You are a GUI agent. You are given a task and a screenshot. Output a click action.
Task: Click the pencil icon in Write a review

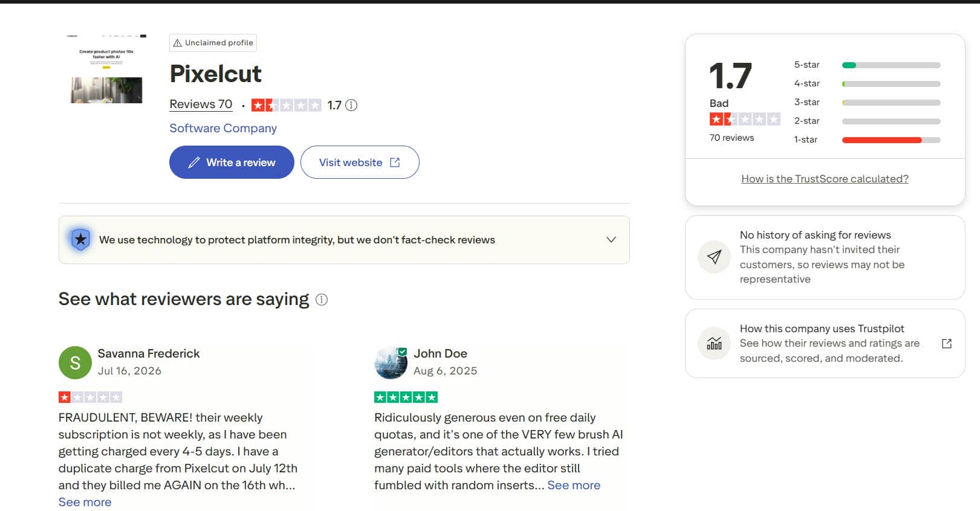tap(194, 162)
